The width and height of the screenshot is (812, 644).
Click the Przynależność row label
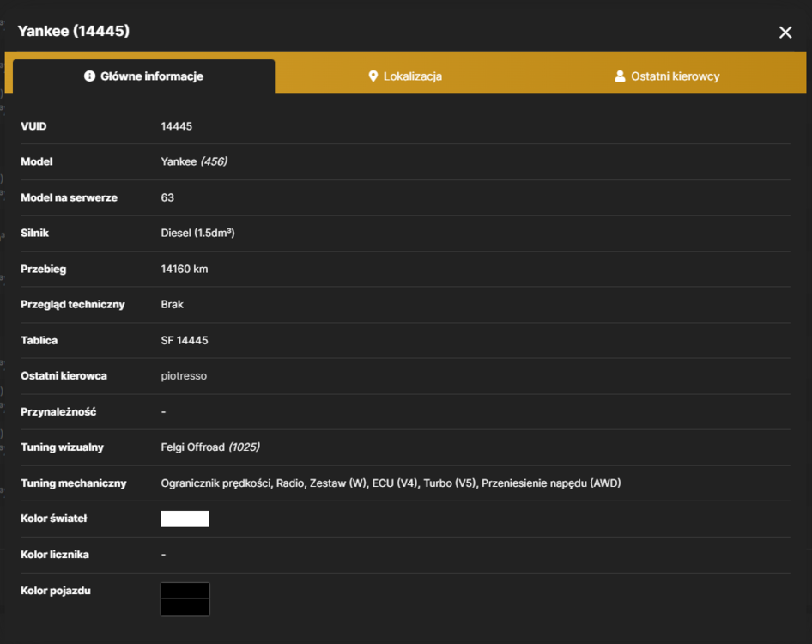click(58, 412)
